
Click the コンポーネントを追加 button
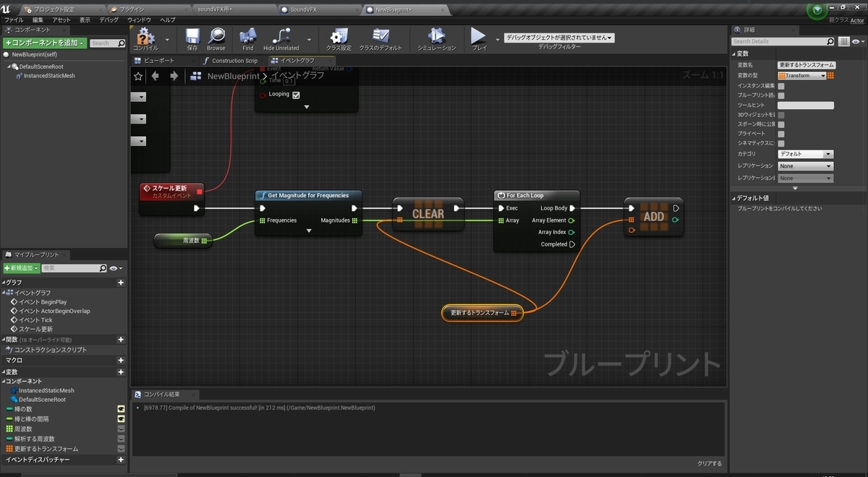click(45, 43)
